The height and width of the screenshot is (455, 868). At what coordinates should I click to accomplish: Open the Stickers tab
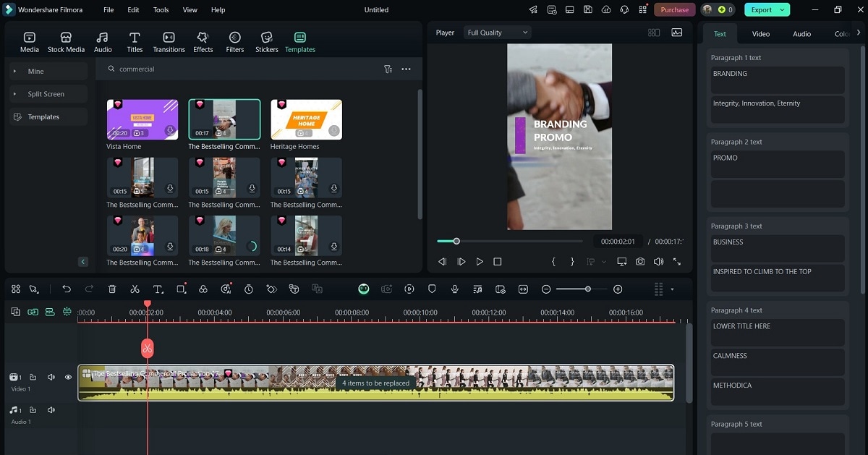pyautogui.click(x=266, y=42)
